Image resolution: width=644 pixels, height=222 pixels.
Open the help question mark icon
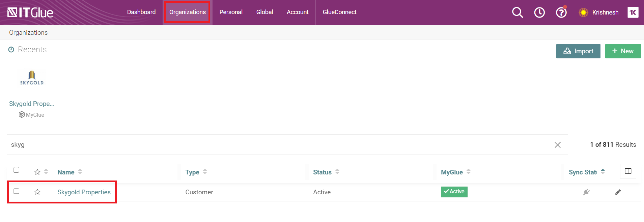(561, 13)
